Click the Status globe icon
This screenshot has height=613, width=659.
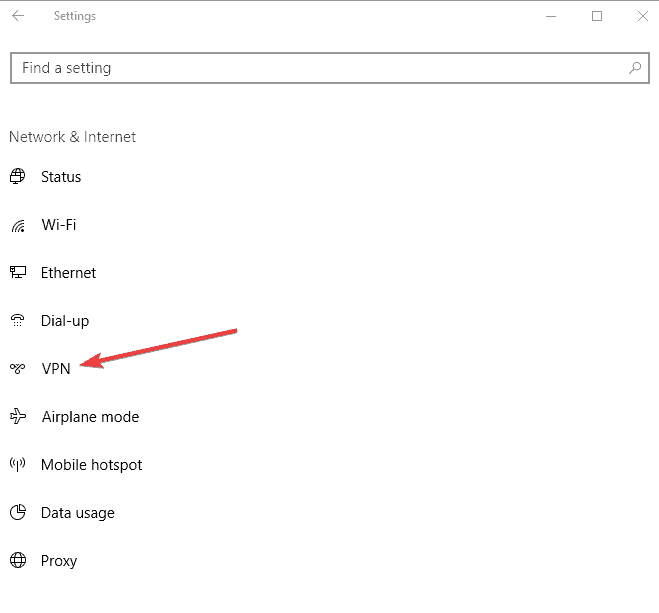(17, 176)
